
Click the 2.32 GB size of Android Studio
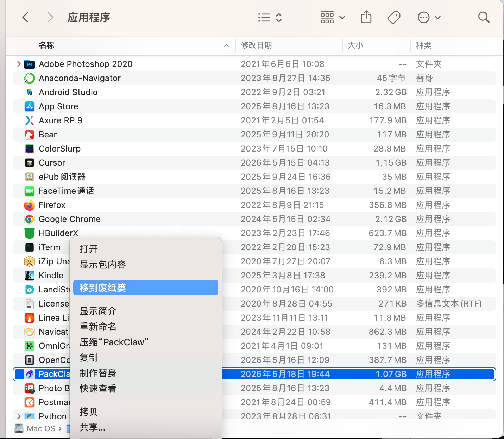tap(391, 92)
